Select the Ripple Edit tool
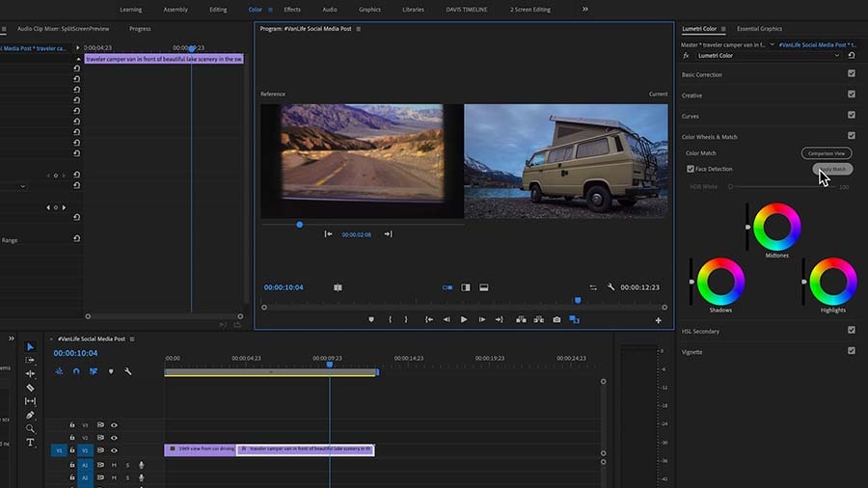This screenshot has height=488, width=868. (31, 374)
